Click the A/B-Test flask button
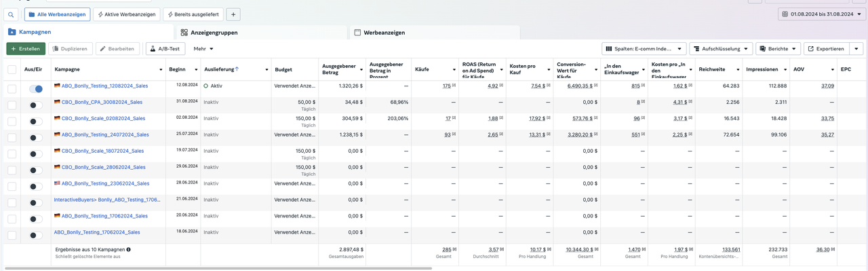Screen dimensions: 868x271 pos(165,49)
